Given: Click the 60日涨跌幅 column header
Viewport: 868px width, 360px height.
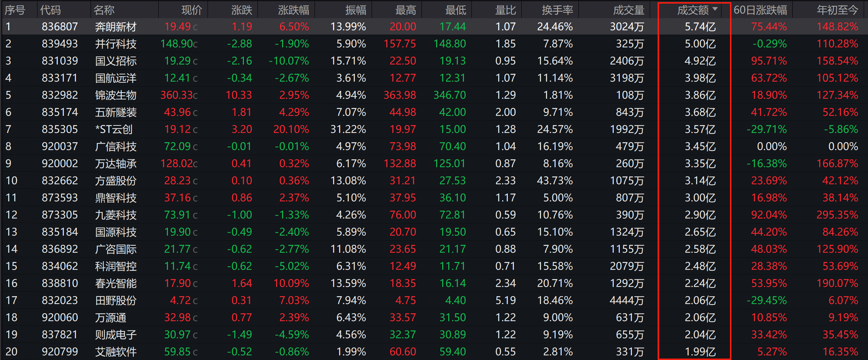Looking at the screenshot, I should coord(760,10).
